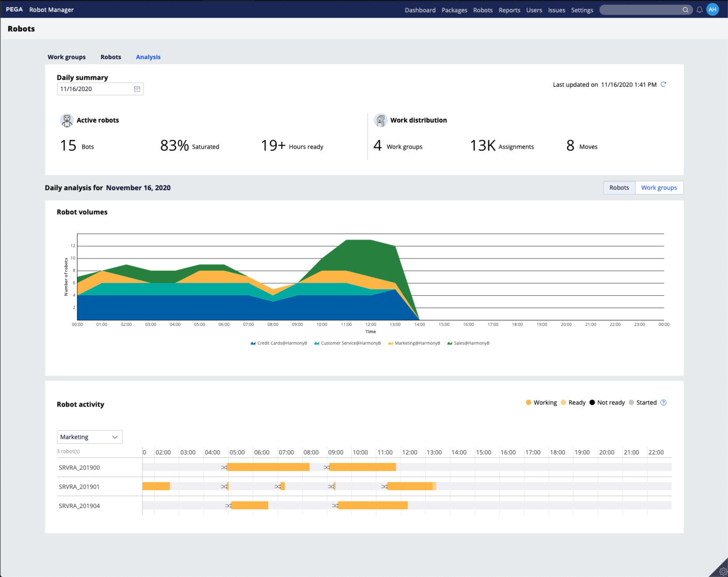Click the Work distribution robot icon
The image size is (728, 577).
(x=381, y=120)
